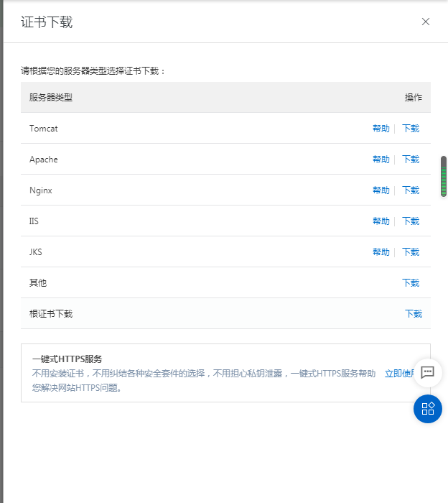Download the root certificate 根证书下载

coord(414,313)
